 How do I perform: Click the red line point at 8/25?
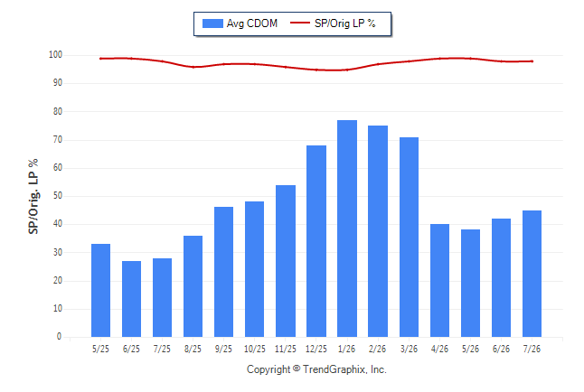click(x=193, y=67)
